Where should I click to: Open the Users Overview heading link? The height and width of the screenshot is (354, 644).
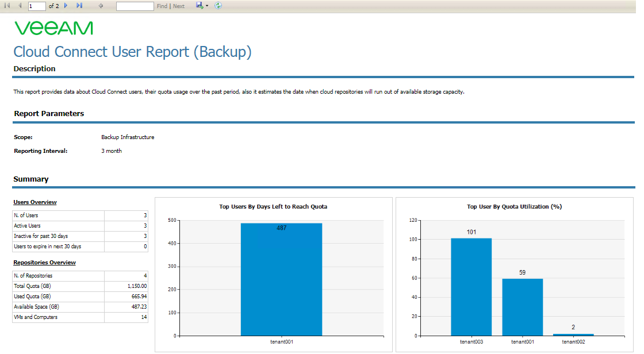point(35,202)
